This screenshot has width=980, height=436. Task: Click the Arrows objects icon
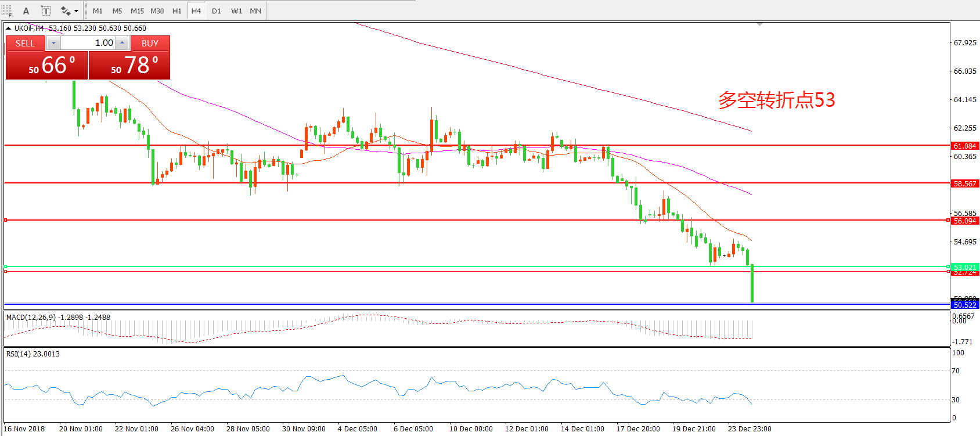(x=65, y=10)
